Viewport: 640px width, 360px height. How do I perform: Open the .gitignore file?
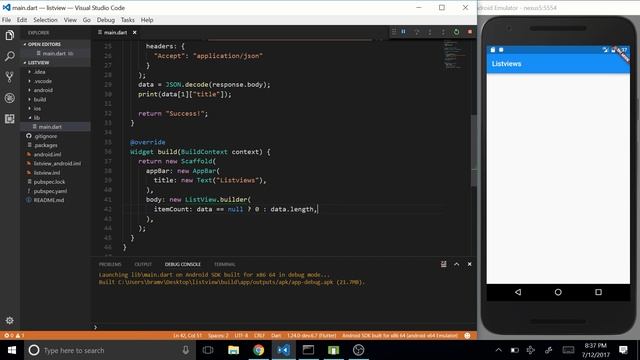pos(56,136)
